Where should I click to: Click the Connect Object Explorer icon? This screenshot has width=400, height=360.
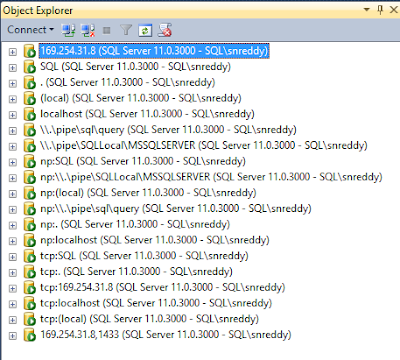(x=68, y=30)
